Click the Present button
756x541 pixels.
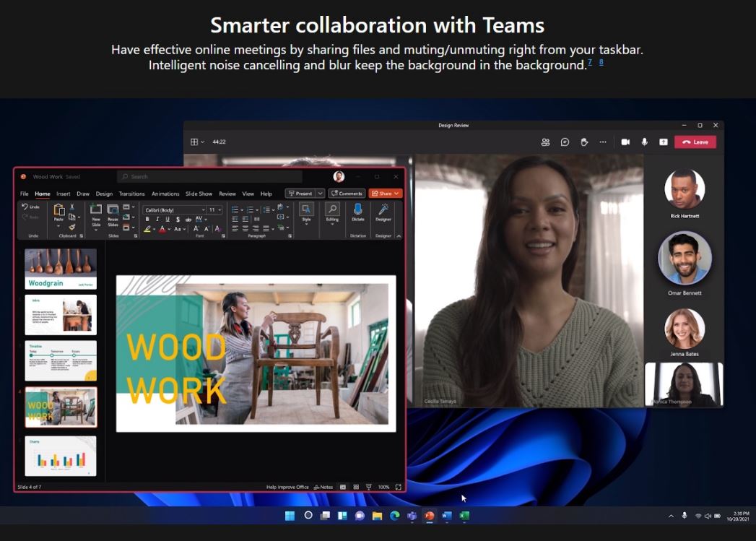coord(300,194)
